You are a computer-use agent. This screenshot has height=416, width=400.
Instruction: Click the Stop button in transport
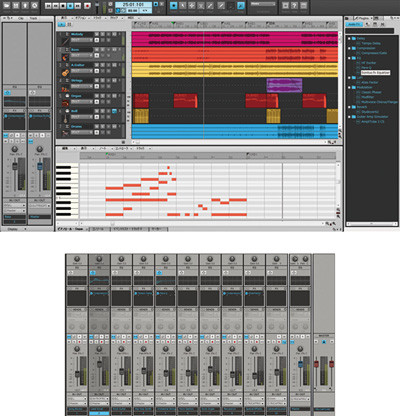(63, 6)
